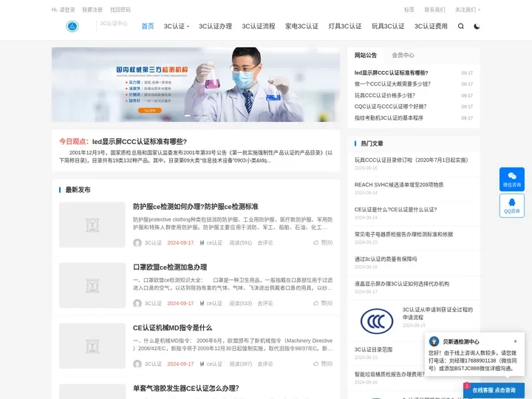The height and width of the screenshot is (399, 532).
Task: Open hot article 常见电子电器质检报告办理检测标准和依据
Action: [x=403, y=234]
